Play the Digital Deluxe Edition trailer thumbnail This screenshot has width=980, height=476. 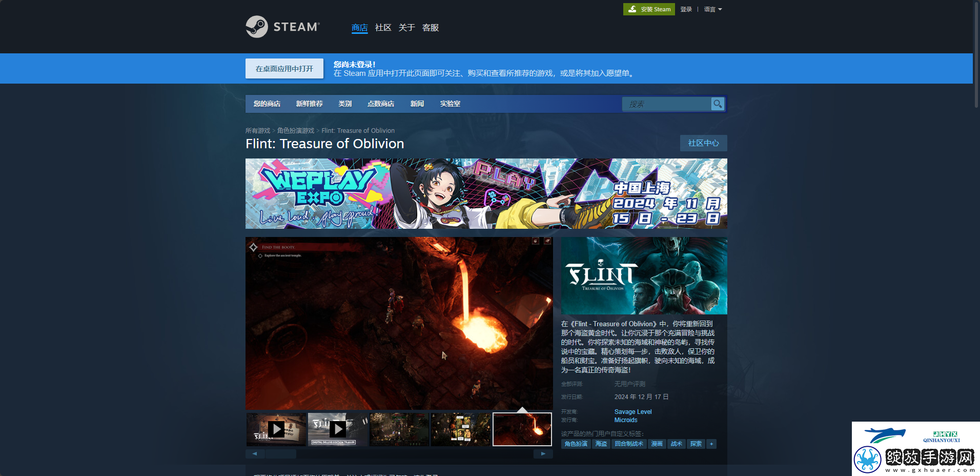pos(338,429)
